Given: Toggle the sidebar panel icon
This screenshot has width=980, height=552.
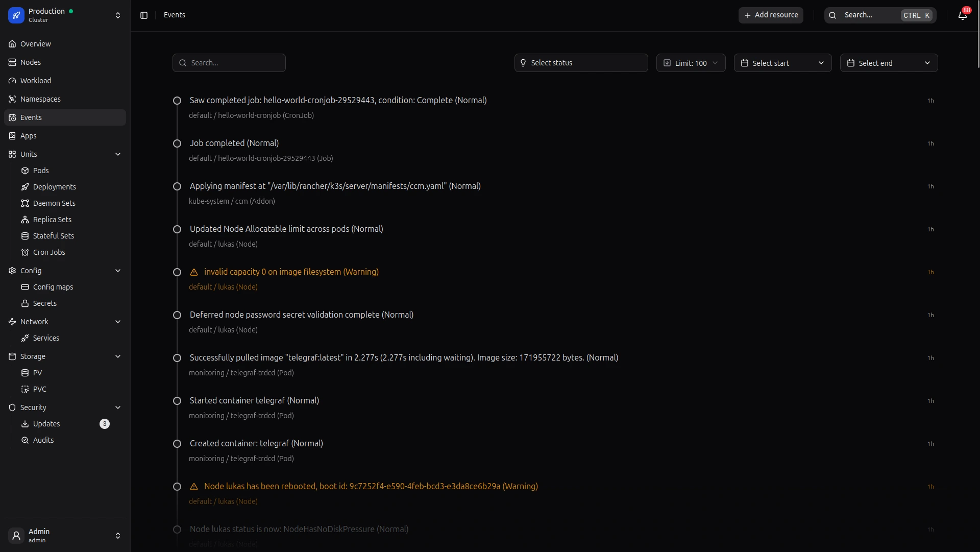Looking at the screenshot, I should [x=144, y=15].
